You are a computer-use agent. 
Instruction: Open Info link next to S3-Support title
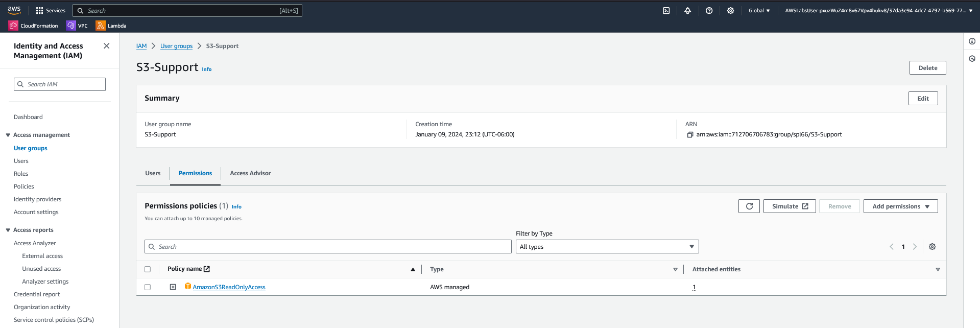click(x=206, y=69)
